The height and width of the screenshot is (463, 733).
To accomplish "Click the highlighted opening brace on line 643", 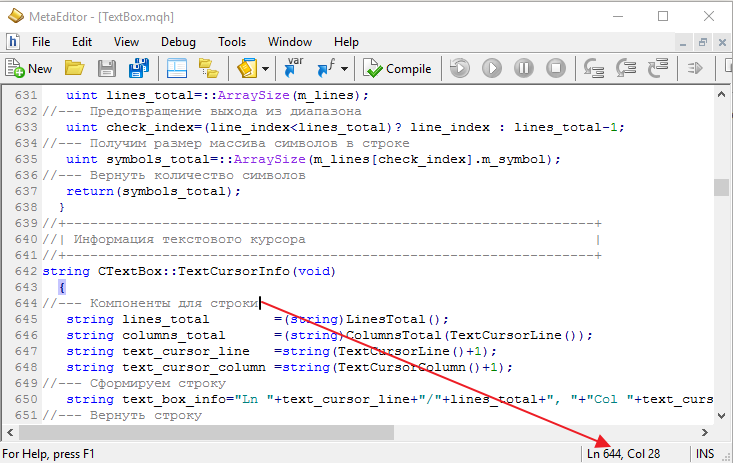I will point(62,287).
